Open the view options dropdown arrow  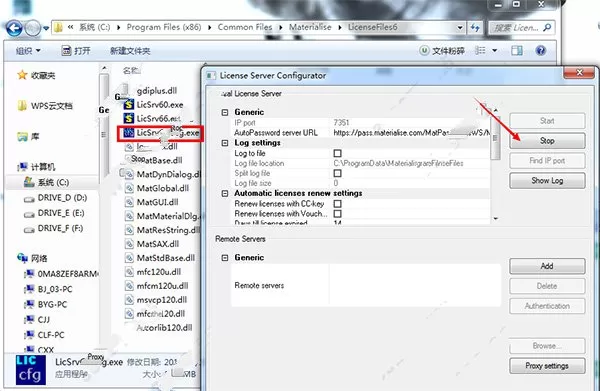[x=494, y=51]
